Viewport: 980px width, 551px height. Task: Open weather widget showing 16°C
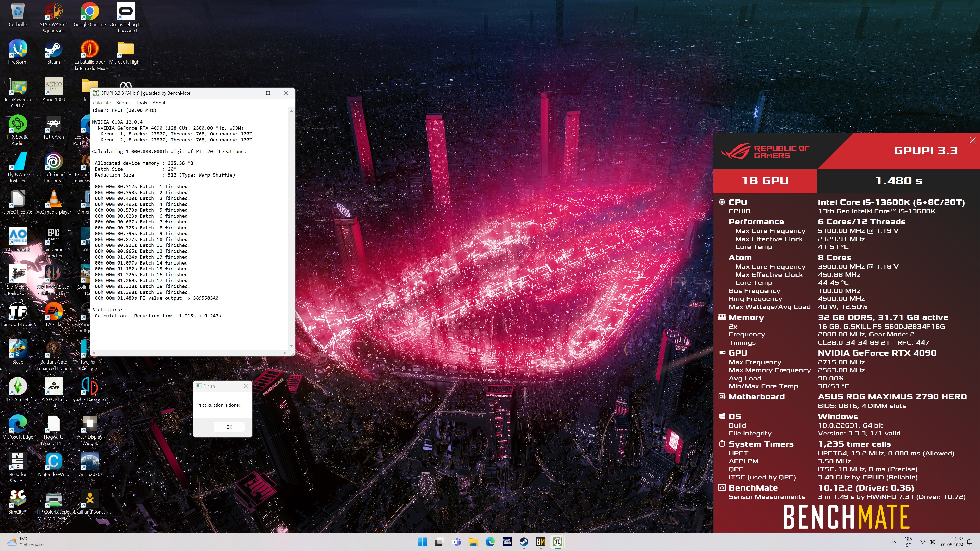click(x=26, y=542)
